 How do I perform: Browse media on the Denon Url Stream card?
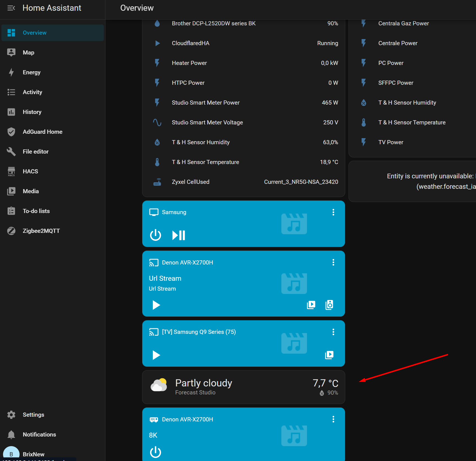pyautogui.click(x=311, y=305)
